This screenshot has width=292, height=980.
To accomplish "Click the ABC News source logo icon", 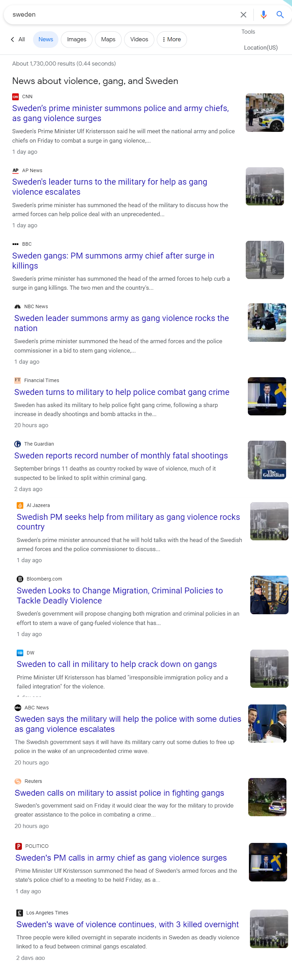I will [17, 707].
